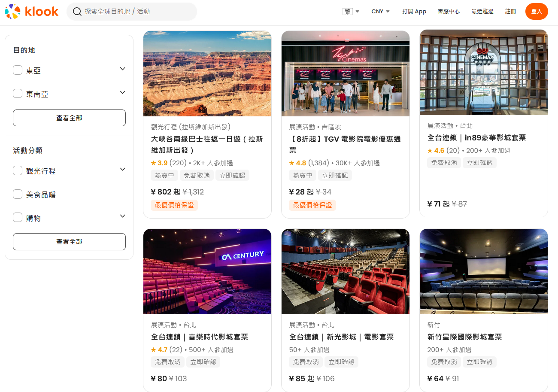This screenshot has height=392, width=558.
Task: Click 最優價格保證 badge on TGV card
Action: click(312, 205)
